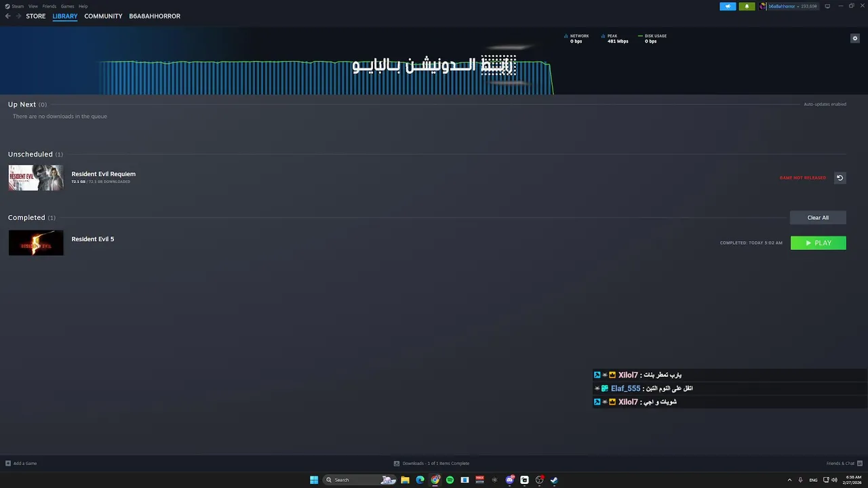Viewport: 868px width, 488px height.
Task: Open Microsoft Edge from taskbar
Action: coord(420,480)
